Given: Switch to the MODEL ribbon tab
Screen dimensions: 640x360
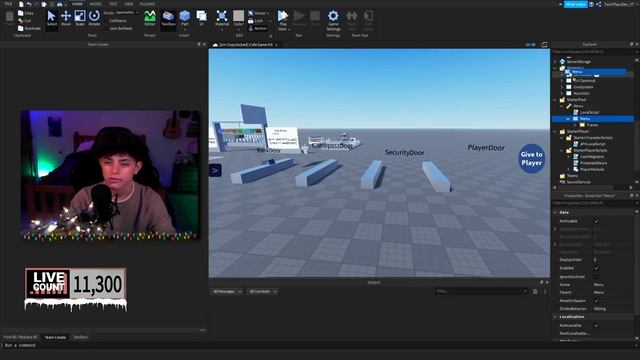Looking at the screenshot, I should click(96, 4).
